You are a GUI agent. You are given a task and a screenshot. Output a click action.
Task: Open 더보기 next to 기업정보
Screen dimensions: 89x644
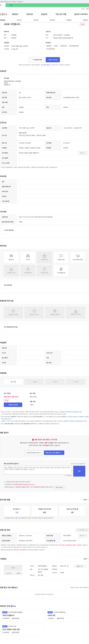point(86,559)
